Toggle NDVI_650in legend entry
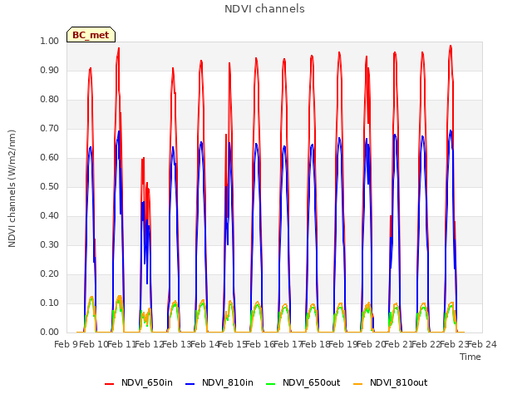532x399 pixels. click(x=139, y=382)
